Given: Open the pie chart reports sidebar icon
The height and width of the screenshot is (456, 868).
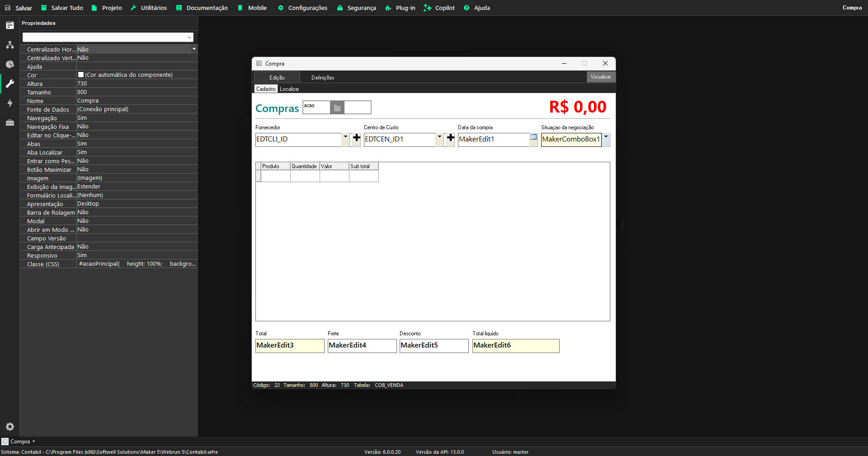Looking at the screenshot, I should tap(10, 64).
